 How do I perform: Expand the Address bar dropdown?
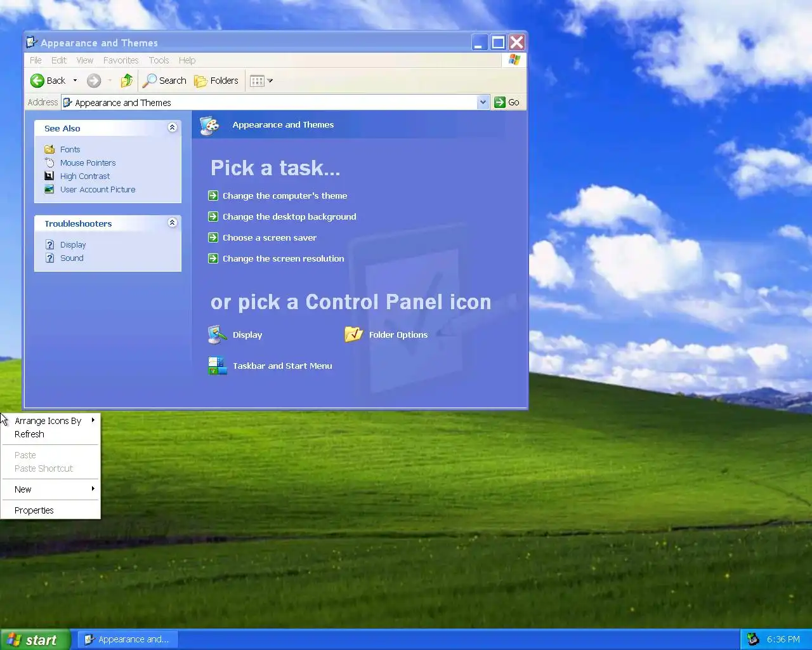click(x=483, y=102)
